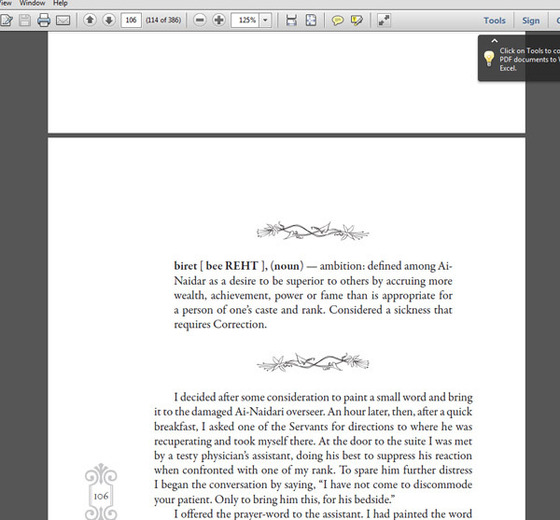Zoom out with the minus button
The image size is (560, 520).
200,20
